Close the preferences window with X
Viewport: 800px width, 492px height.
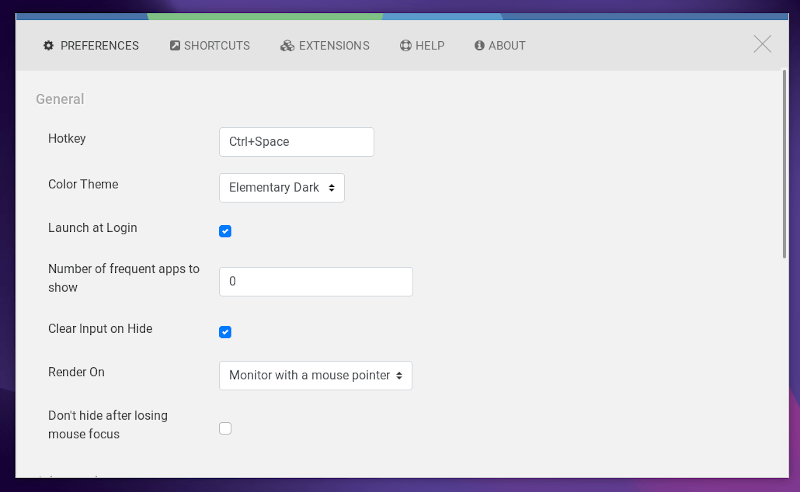pyautogui.click(x=762, y=44)
